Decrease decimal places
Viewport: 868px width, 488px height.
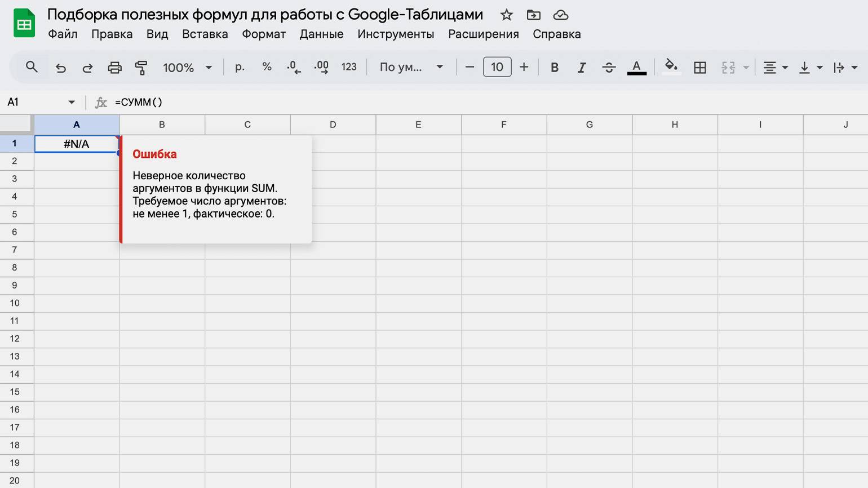pos(294,67)
